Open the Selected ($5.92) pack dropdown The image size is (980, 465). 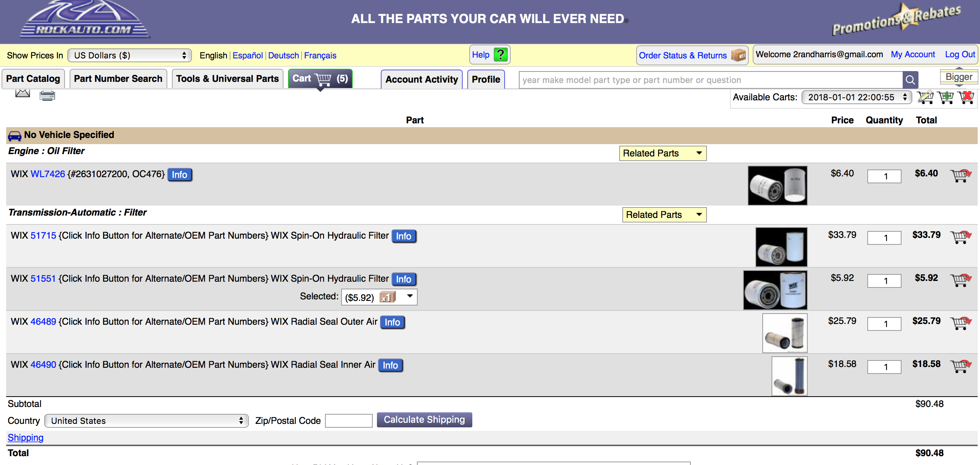click(379, 297)
